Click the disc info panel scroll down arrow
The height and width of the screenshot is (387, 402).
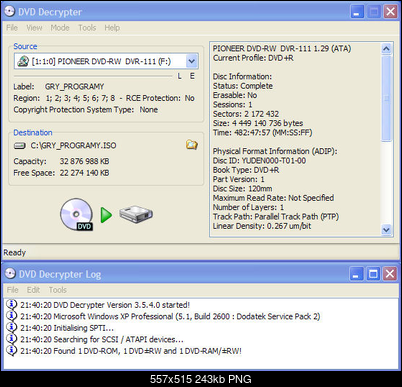[386, 230]
